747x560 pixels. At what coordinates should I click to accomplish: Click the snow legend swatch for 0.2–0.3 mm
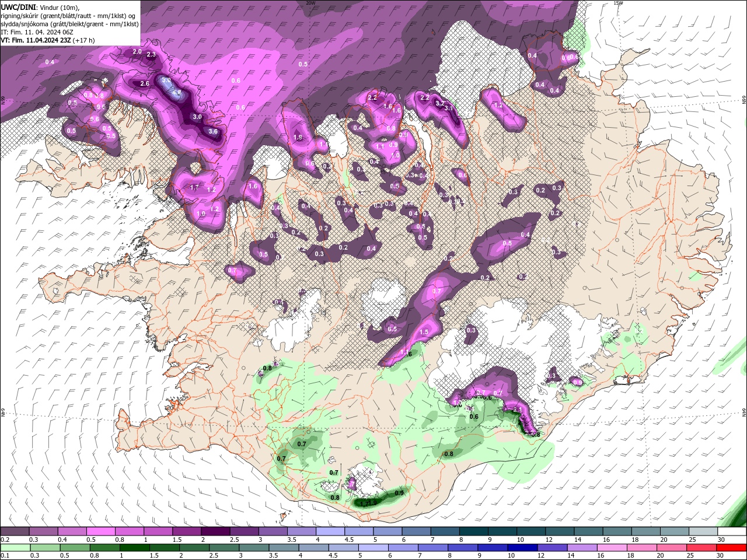tap(15, 531)
